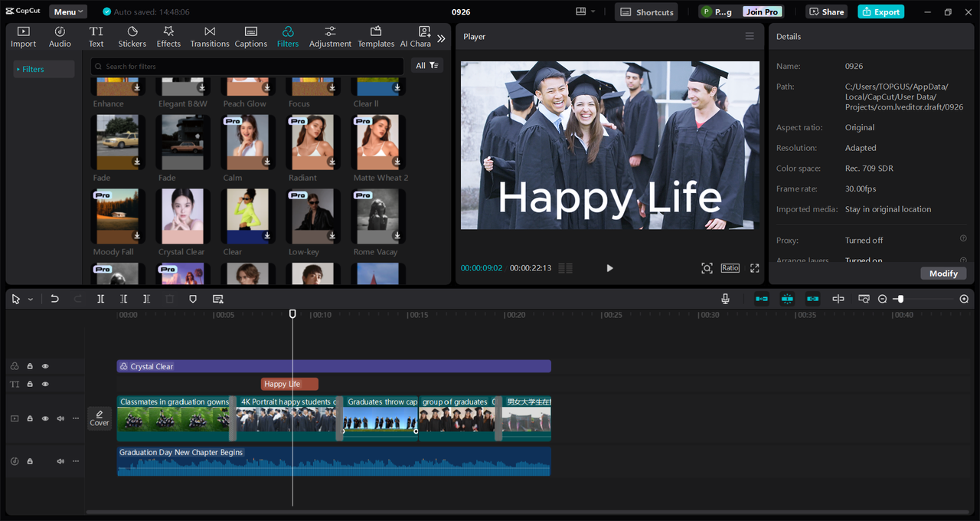Click the player scan/focus frame icon
The image size is (980, 521).
pyautogui.click(x=707, y=268)
